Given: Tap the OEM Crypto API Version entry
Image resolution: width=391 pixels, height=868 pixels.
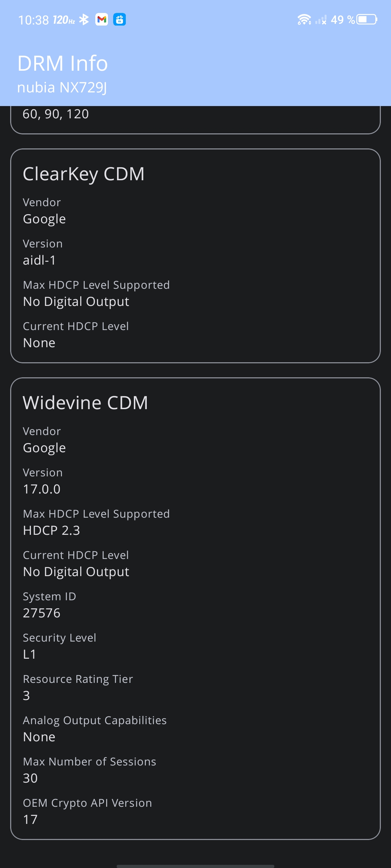Looking at the screenshot, I should click(88, 811).
